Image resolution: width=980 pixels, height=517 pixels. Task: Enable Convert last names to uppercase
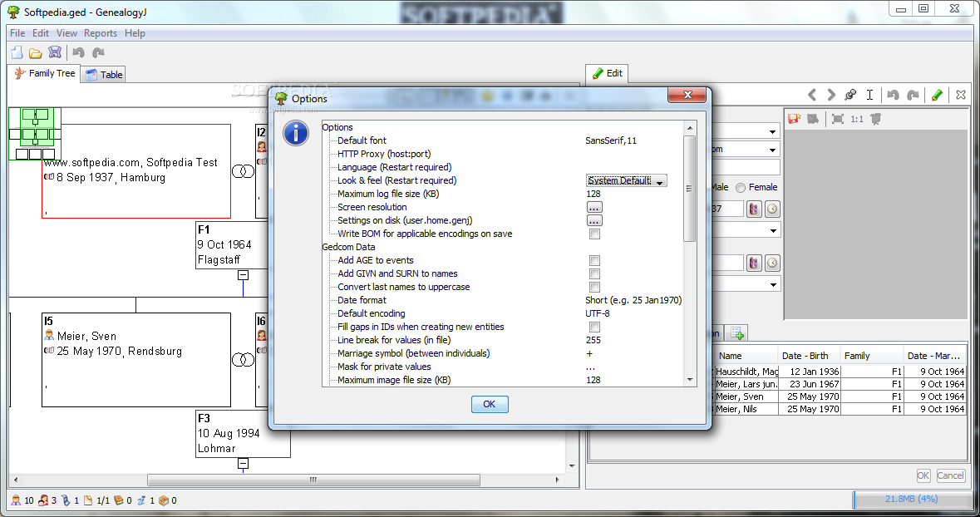point(594,287)
